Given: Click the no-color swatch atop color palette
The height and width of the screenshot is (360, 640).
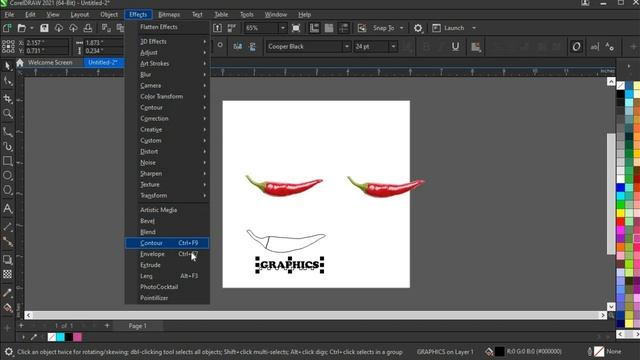Looking at the screenshot, I should (620, 85).
